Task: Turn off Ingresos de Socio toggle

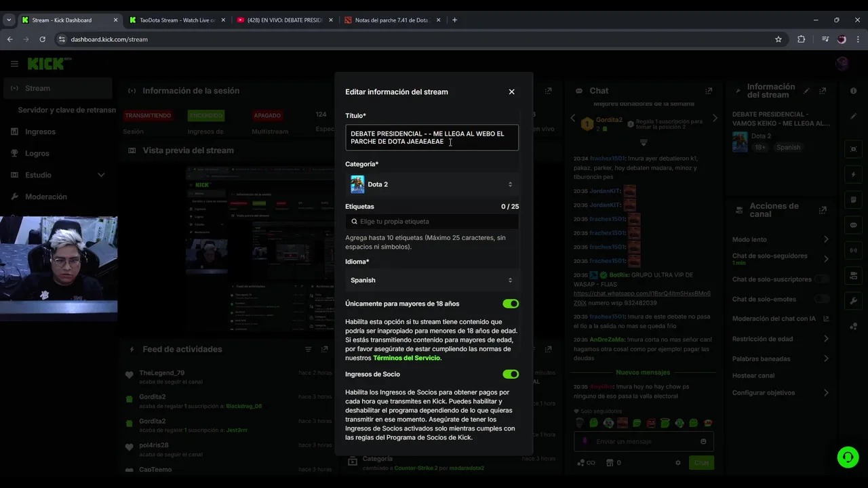Action: pyautogui.click(x=511, y=374)
